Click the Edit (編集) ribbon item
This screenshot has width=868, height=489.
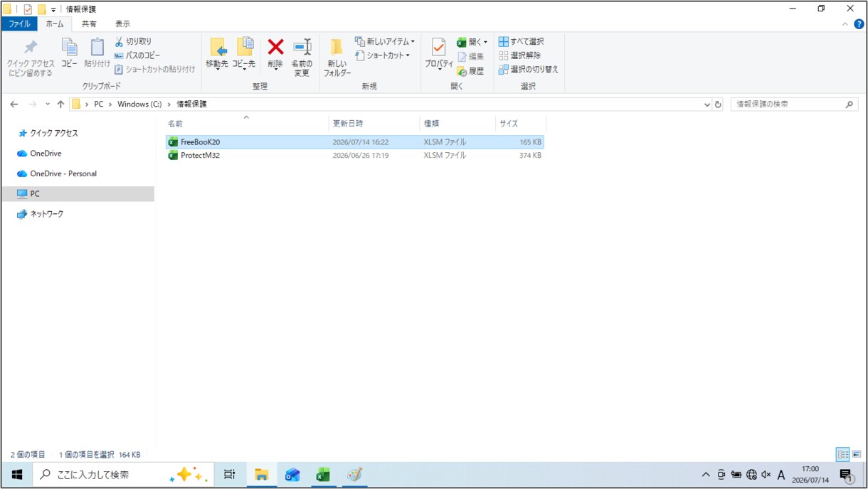470,56
